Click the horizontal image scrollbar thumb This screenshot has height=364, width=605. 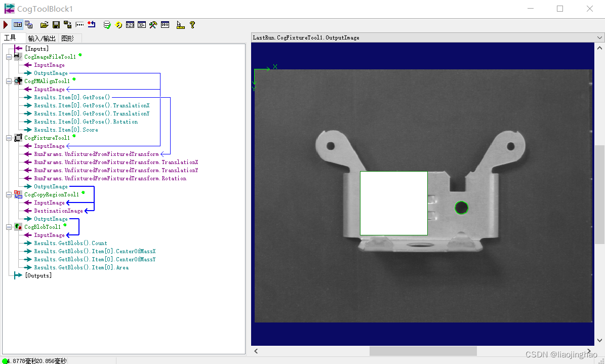point(423,351)
